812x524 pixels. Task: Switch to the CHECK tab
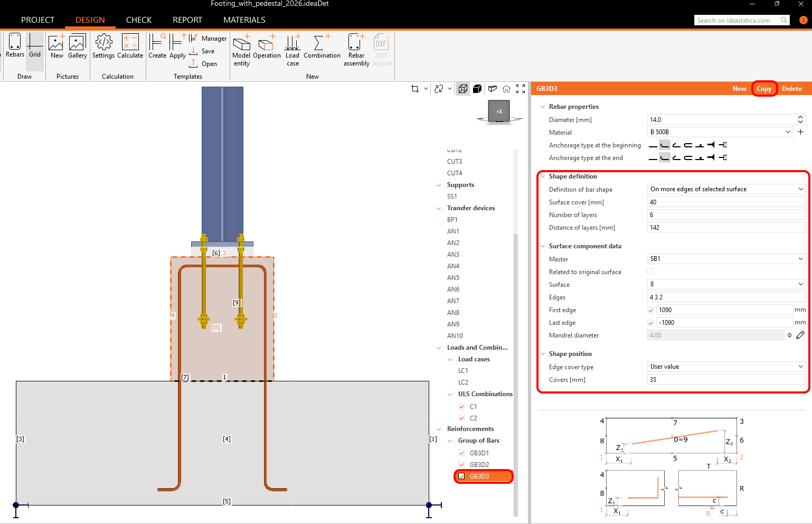tap(139, 20)
